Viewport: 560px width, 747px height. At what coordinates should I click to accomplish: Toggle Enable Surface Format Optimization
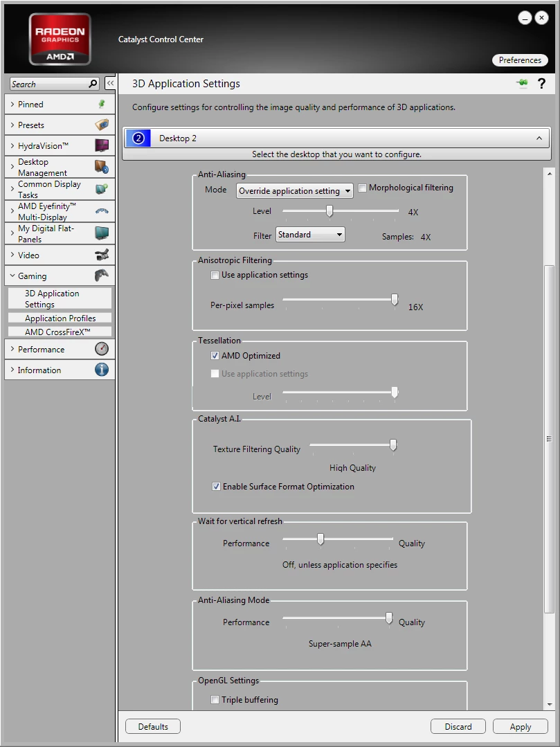coord(216,487)
